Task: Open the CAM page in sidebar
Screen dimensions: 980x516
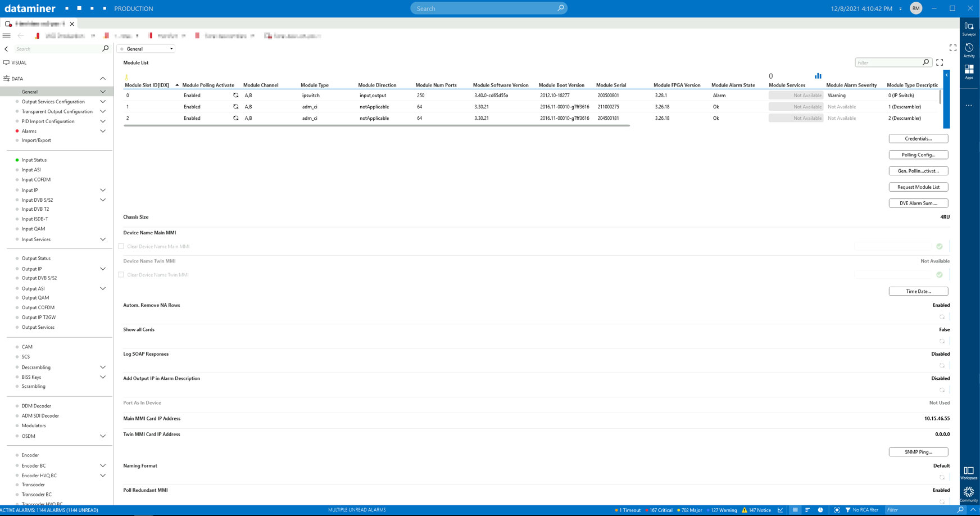Action: point(27,347)
